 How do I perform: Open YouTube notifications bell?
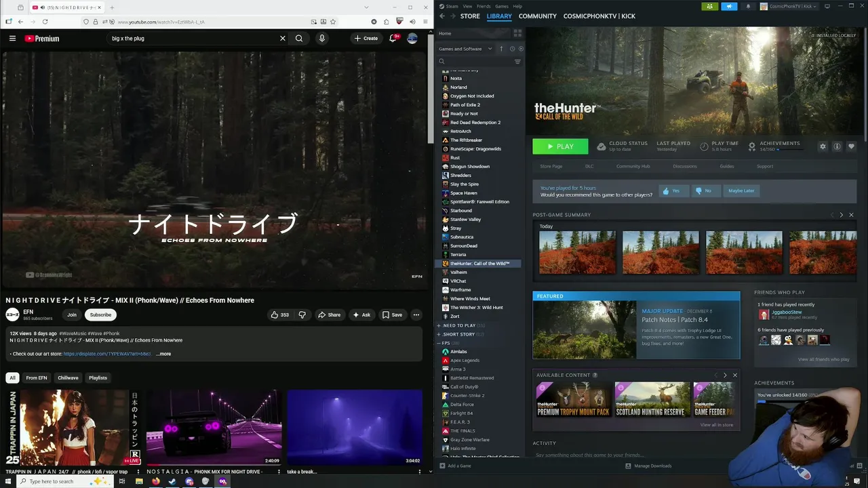point(393,39)
